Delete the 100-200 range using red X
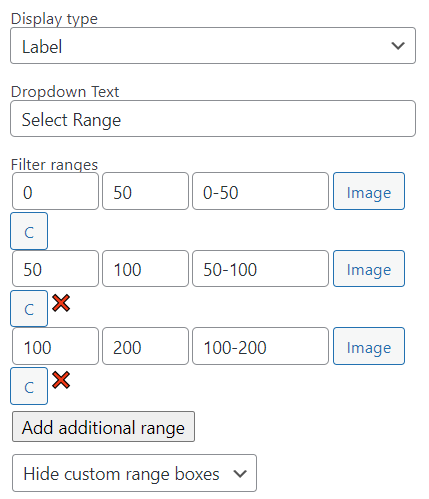The width and height of the screenshot is (429, 499). pos(61,380)
